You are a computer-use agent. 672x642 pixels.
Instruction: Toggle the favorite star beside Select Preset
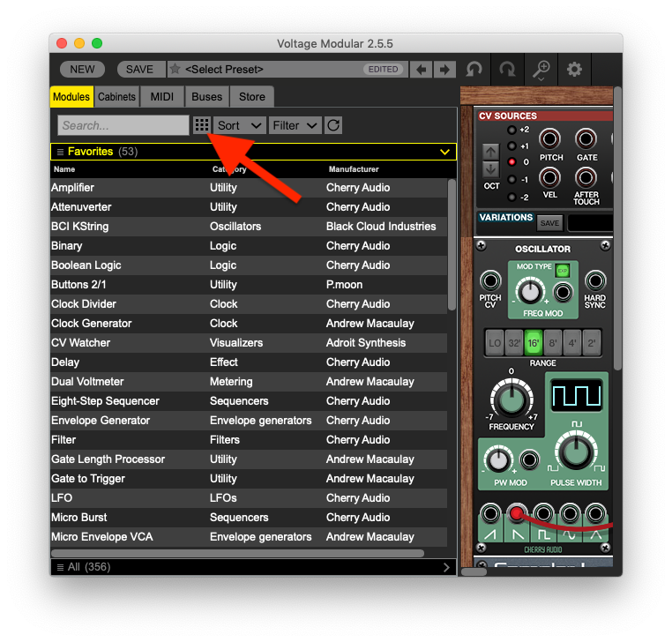175,69
